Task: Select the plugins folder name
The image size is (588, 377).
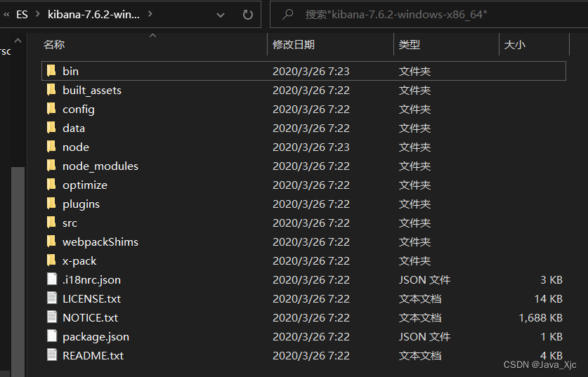Action: coord(81,204)
